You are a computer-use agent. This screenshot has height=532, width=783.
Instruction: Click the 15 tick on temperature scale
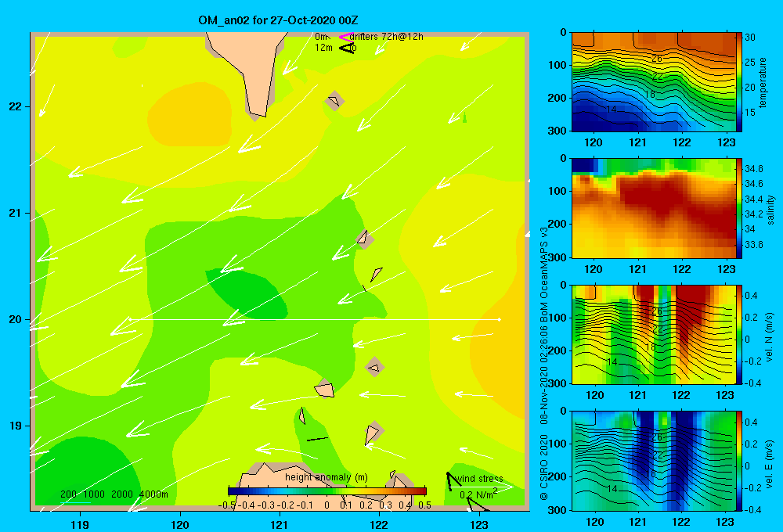pos(750,113)
